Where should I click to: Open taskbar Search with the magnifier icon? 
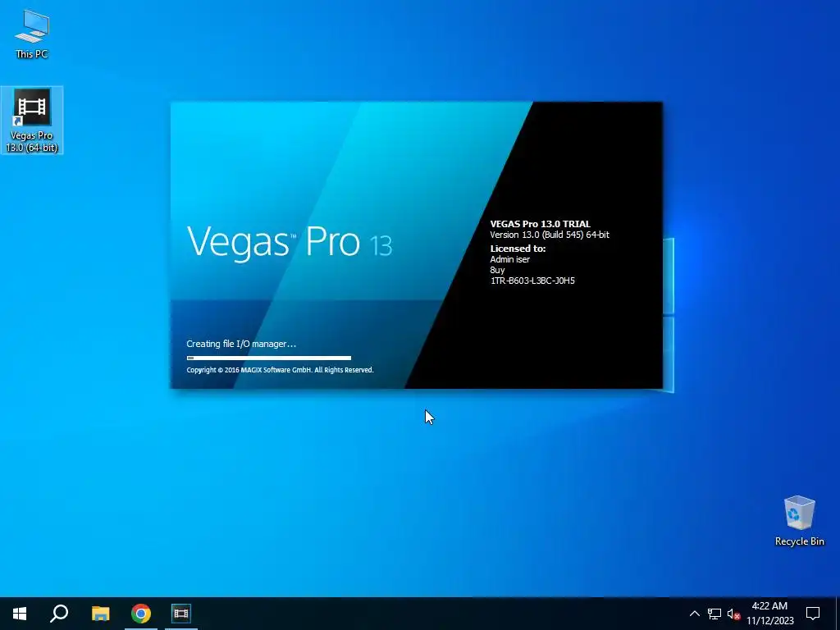(59, 614)
